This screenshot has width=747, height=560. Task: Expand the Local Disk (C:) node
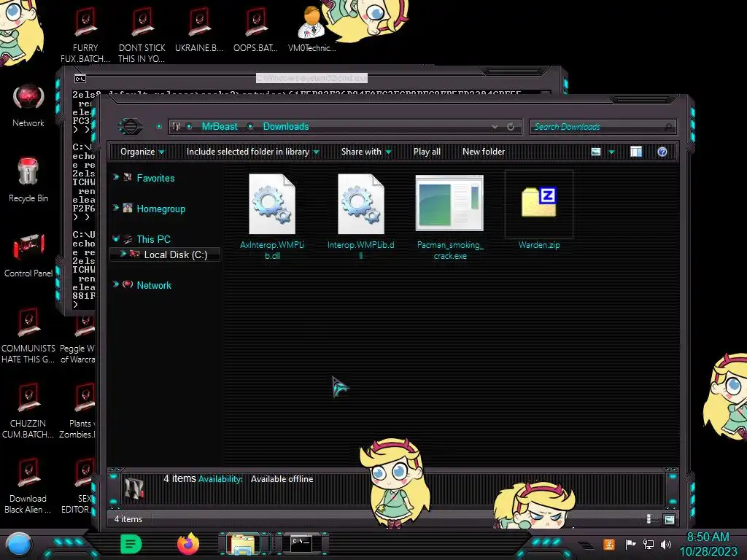(x=123, y=254)
